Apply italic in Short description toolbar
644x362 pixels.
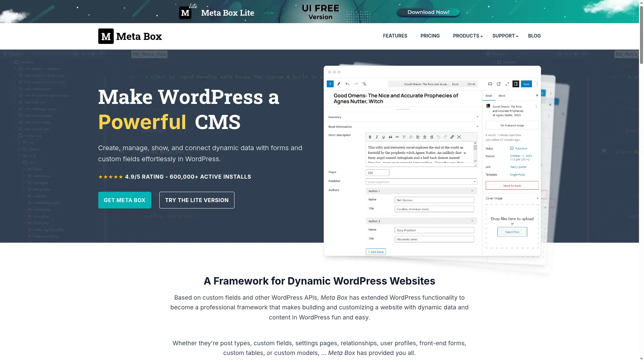pyautogui.click(x=377, y=137)
